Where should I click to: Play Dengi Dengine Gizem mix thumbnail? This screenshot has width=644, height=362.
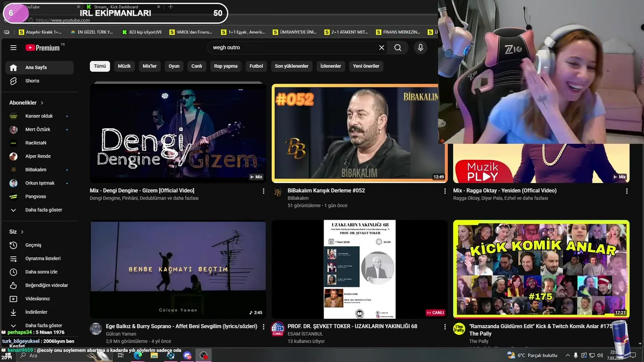(x=178, y=133)
